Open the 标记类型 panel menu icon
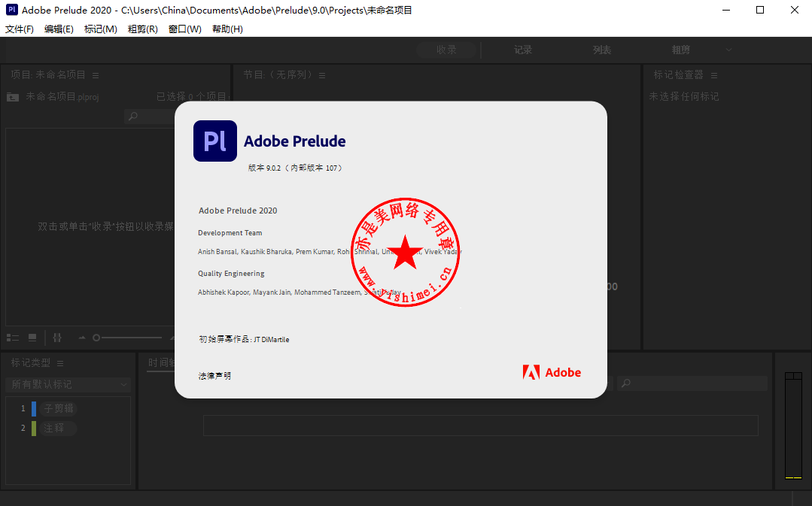The width and height of the screenshot is (812, 506). tap(60, 363)
